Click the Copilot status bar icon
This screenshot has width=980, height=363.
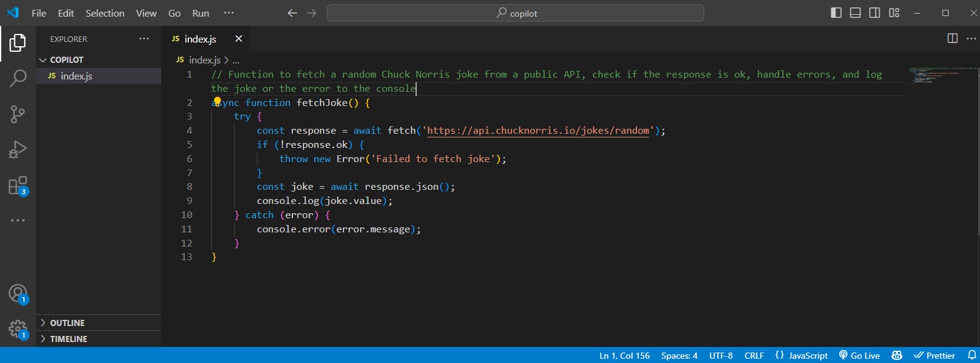pyautogui.click(x=897, y=356)
